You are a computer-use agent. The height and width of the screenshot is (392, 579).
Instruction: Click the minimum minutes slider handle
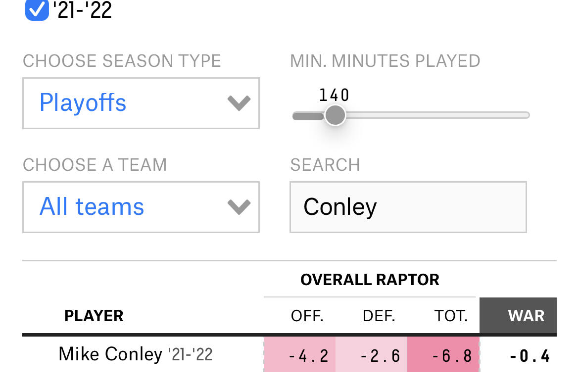pos(335,115)
